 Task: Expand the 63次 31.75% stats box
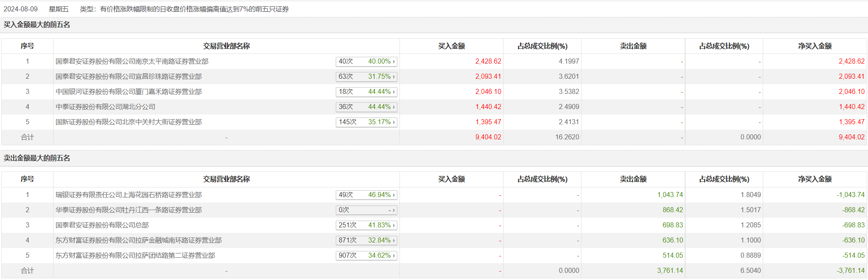pyautogui.click(x=366, y=77)
